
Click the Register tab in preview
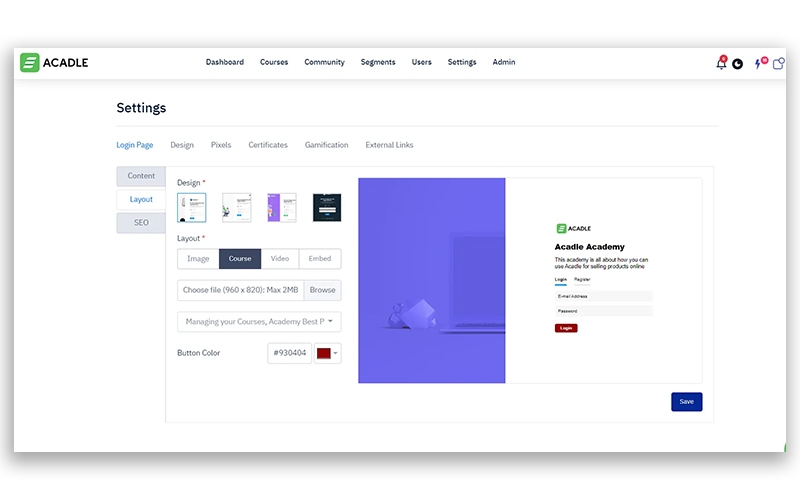pyautogui.click(x=582, y=280)
